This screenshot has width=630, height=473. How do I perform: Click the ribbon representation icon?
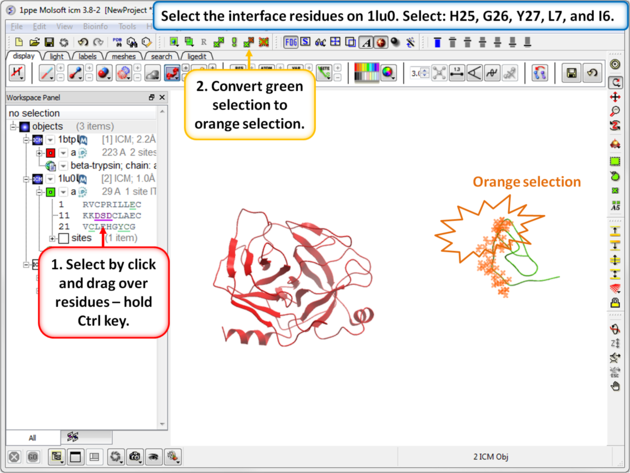[173, 73]
